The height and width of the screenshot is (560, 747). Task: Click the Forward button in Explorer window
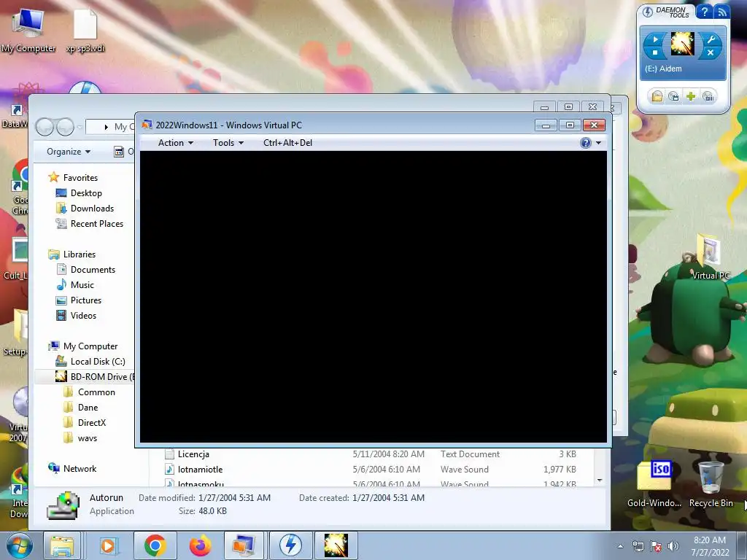coord(65,127)
